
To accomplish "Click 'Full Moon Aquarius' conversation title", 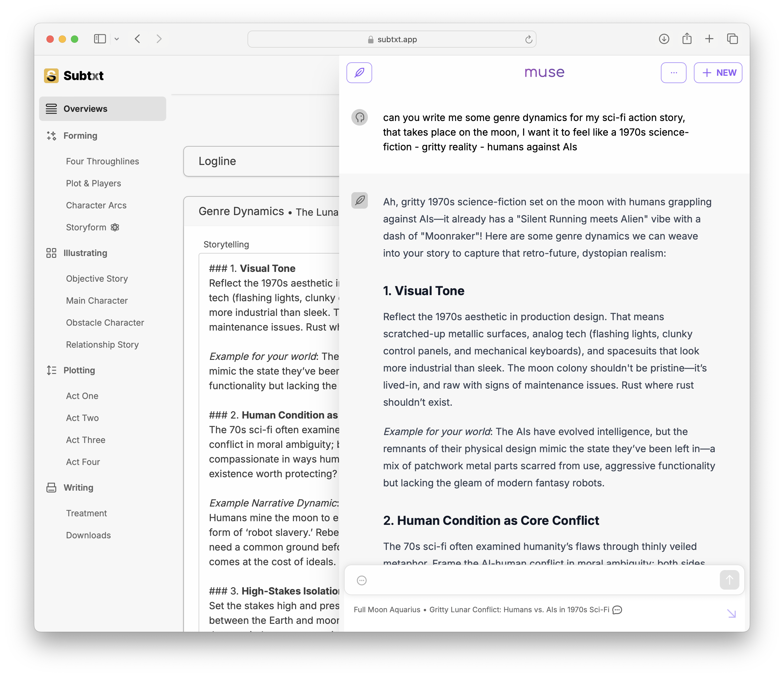I will (x=387, y=610).
